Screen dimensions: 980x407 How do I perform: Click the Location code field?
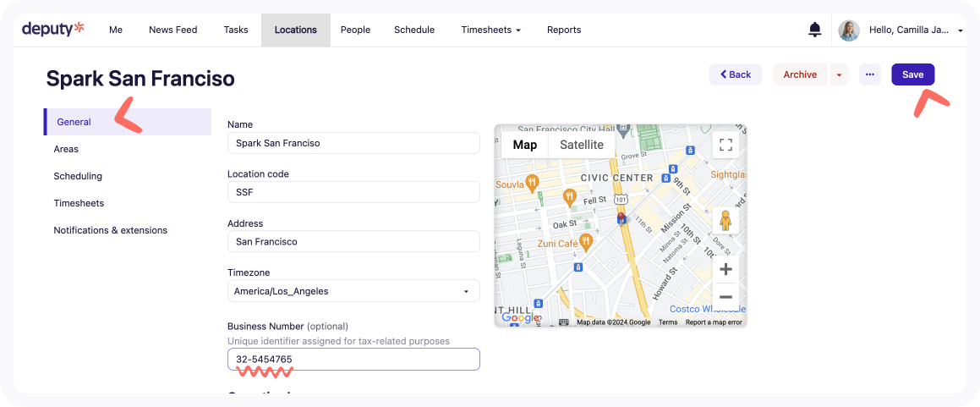point(353,192)
